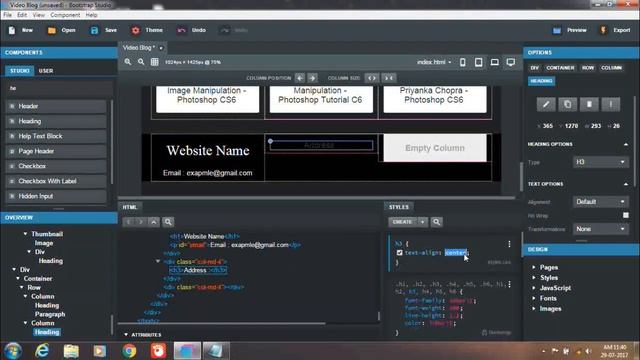This screenshot has height=360, width=640.
Task: Move column position left
Action: coord(300,78)
